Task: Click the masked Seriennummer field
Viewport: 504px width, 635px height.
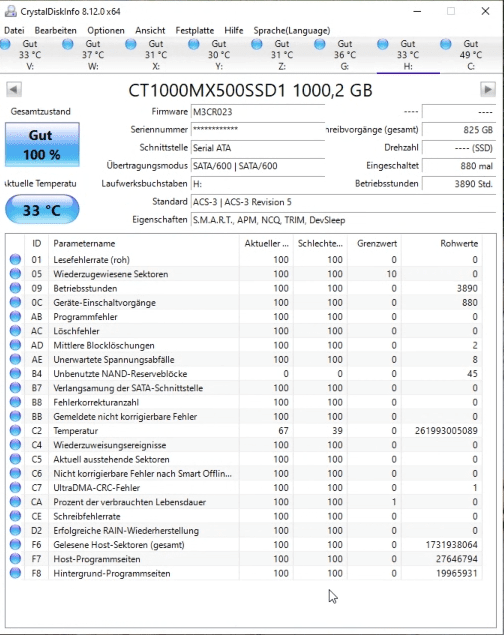Action: [258, 130]
